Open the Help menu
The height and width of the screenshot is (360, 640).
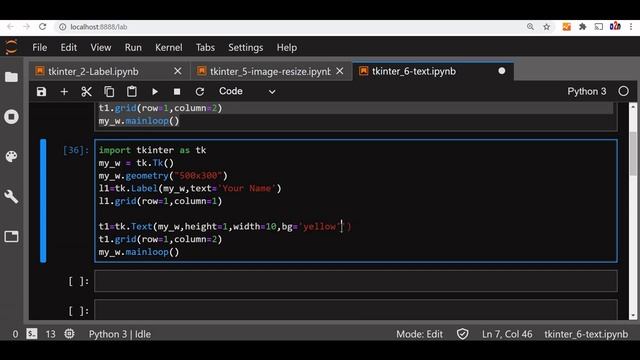[x=287, y=47]
